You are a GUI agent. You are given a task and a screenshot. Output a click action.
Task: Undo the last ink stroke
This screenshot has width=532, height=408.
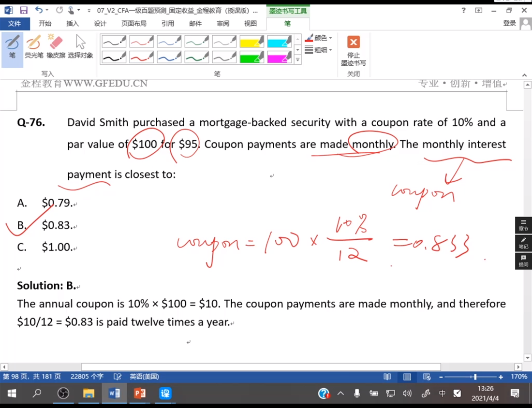[x=39, y=10]
